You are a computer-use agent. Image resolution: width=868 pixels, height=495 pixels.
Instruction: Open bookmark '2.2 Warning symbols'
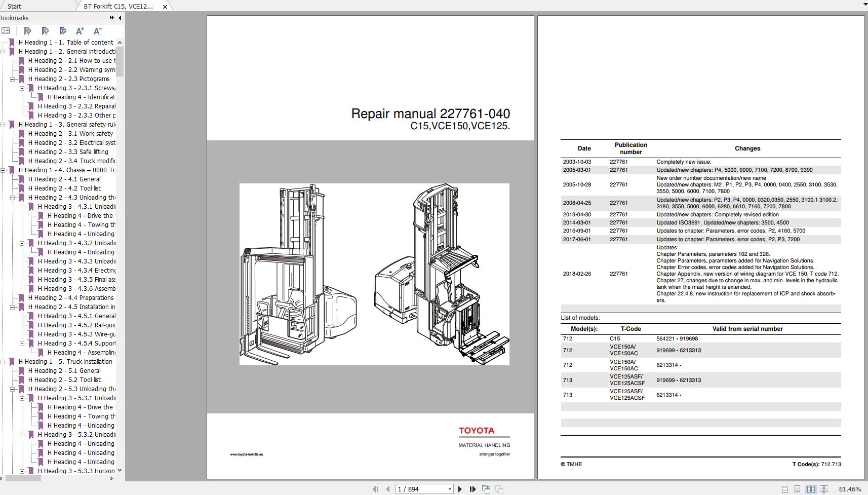point(72,69)
